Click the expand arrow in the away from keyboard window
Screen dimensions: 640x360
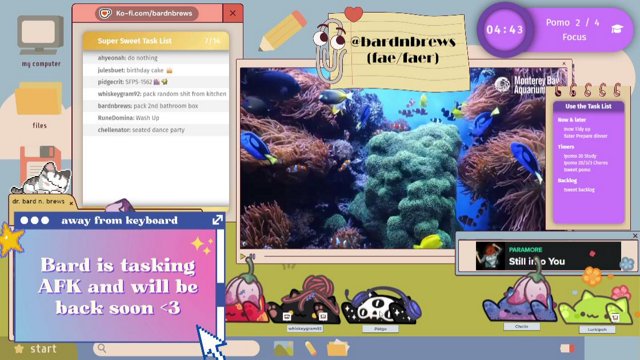[x=217, y=220]
